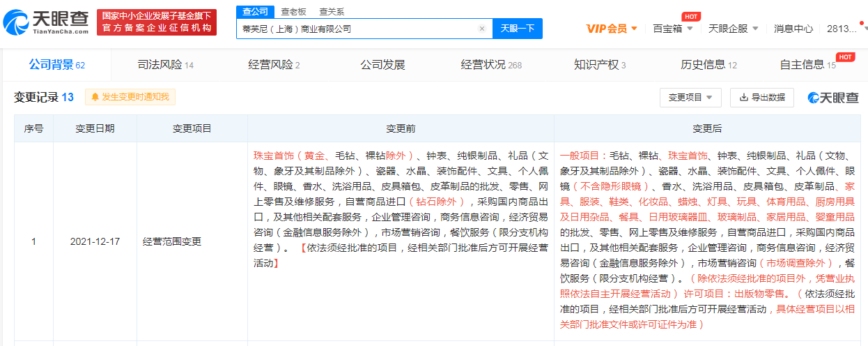The image size is (868, 346).
Task: Open the 变更项目 filter dropdown
Action: tap(690, 97)
